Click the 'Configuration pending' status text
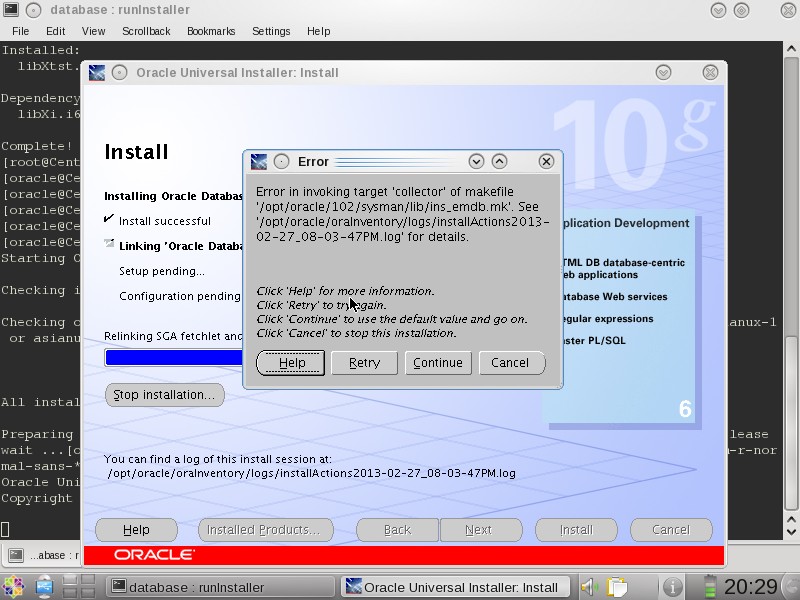Screen dimensions: 800x600 point(180,296)
